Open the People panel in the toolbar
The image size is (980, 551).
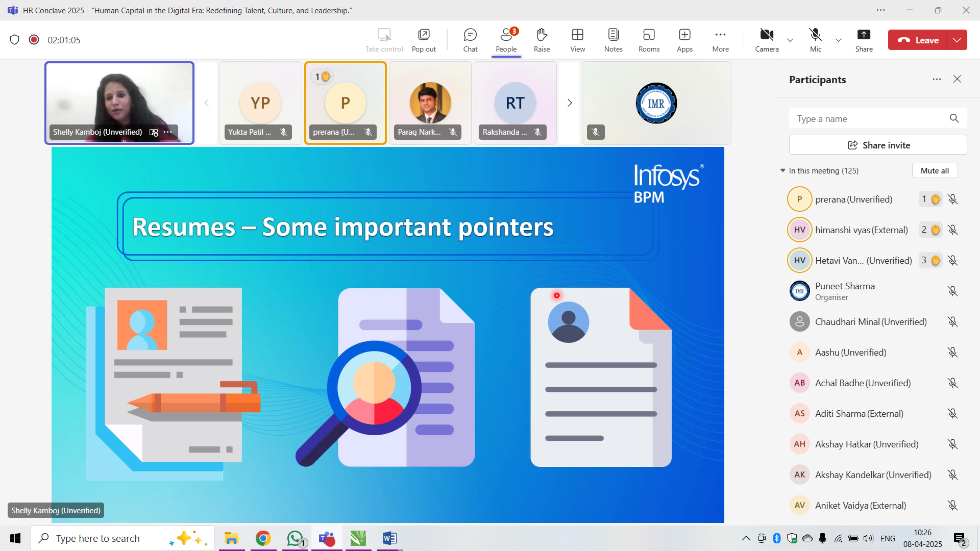click(x=506, y=40)
